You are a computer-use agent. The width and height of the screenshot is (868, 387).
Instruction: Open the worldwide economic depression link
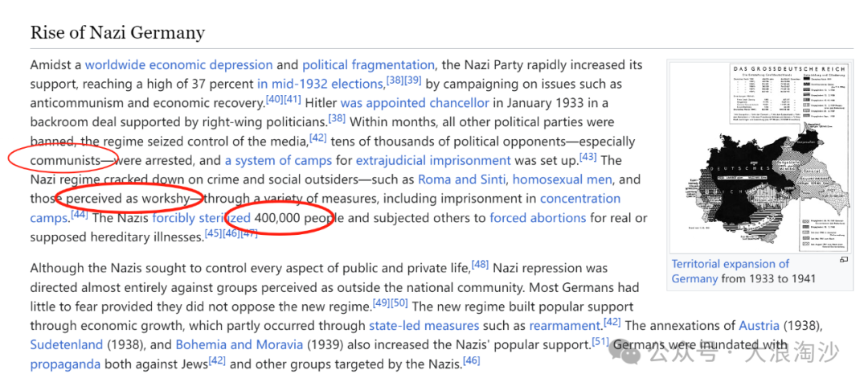(x=178, y=65)
